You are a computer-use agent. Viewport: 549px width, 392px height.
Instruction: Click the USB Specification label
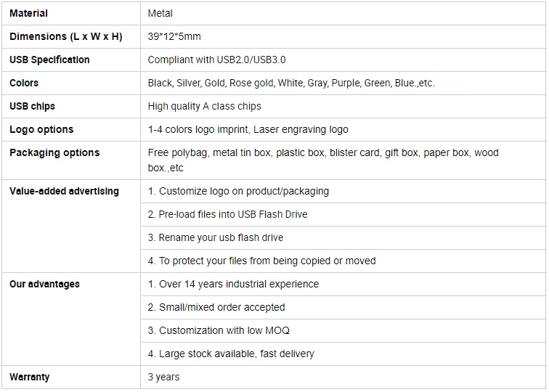pyautogui.click(x=49, y=60)
